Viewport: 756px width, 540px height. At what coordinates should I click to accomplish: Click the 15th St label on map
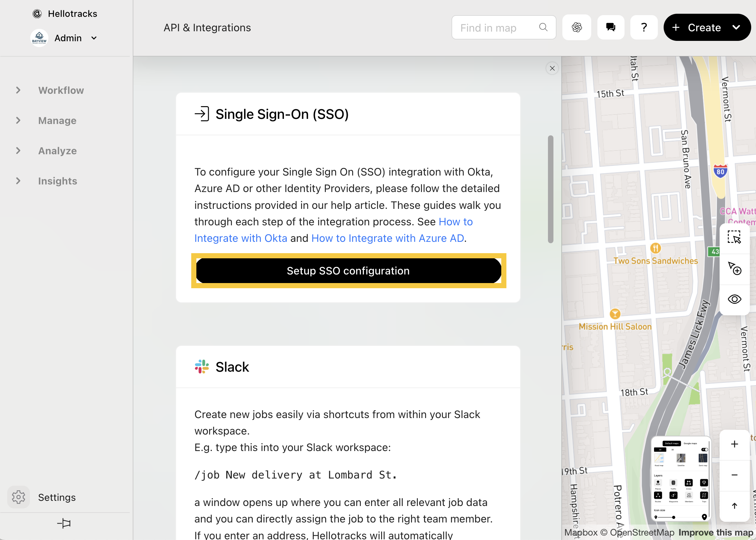pyautogui.click(x=610, y=93)
